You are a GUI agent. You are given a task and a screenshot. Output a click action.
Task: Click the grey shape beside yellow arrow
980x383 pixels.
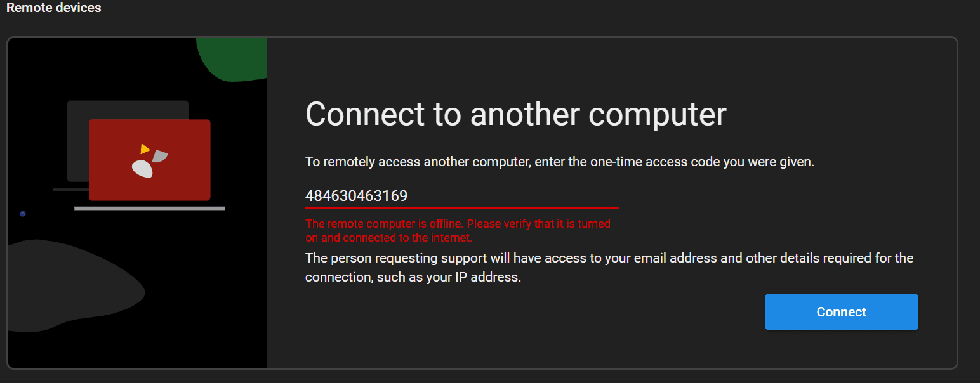tap(160, 155)
